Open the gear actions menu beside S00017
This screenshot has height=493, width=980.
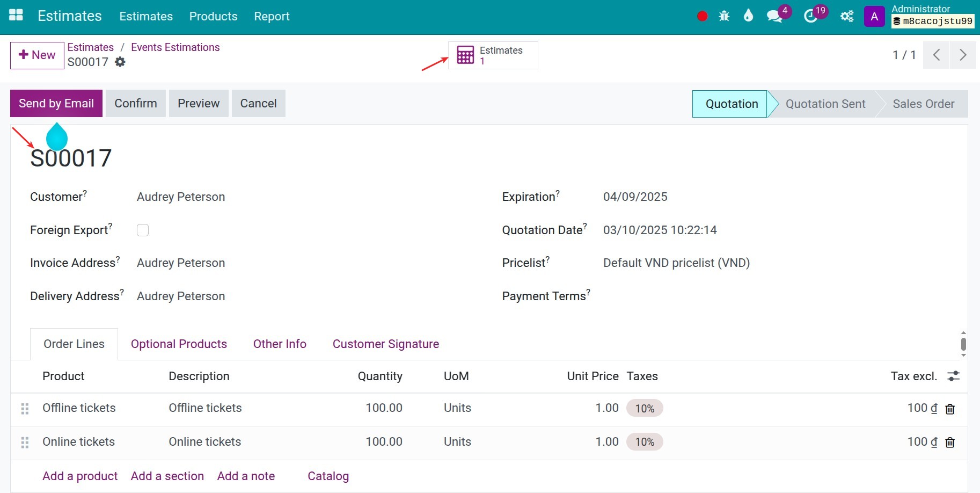point(120,62)
